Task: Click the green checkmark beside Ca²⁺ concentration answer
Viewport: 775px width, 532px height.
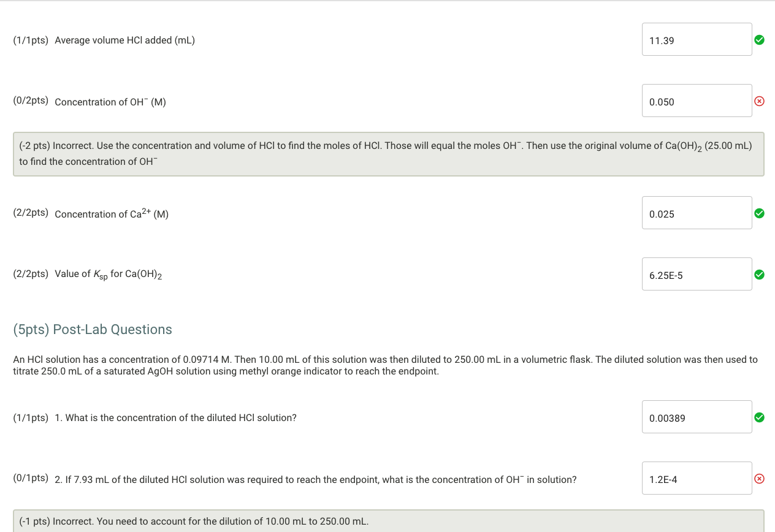Action: point(759,213)
